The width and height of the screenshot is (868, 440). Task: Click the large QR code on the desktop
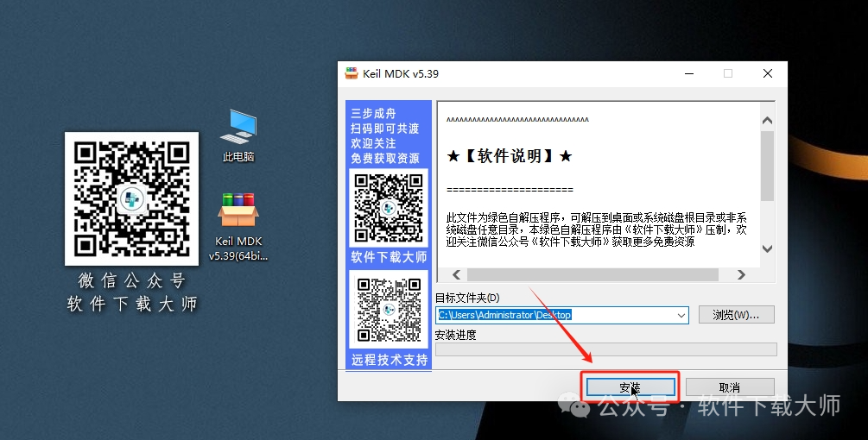pos(132,198)
